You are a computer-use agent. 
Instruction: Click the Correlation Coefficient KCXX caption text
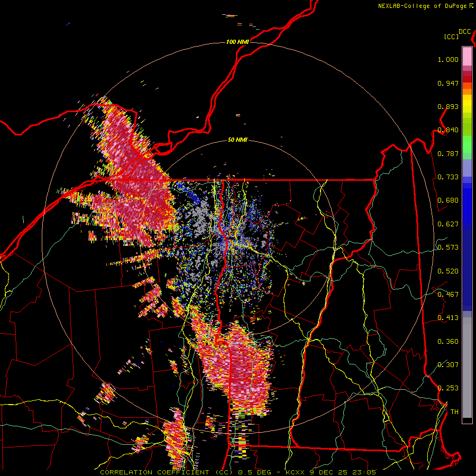237,472
